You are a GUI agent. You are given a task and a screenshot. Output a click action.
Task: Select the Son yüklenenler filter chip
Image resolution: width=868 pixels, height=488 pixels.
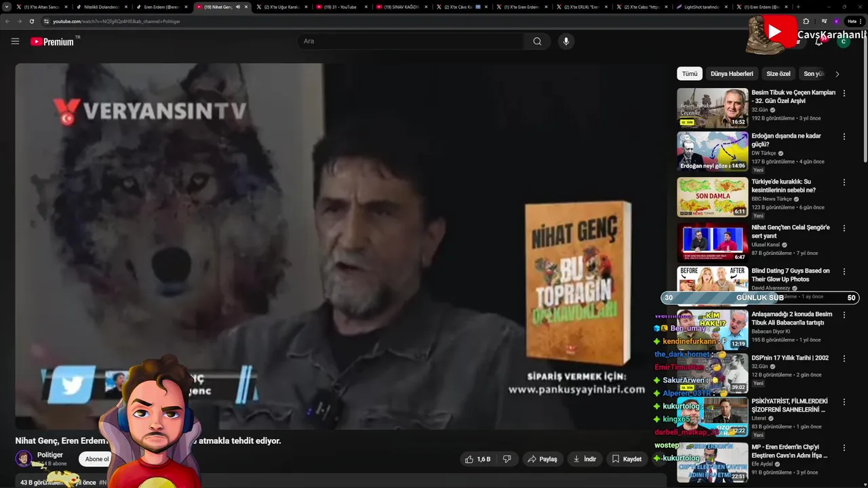[x=813, y=74]
